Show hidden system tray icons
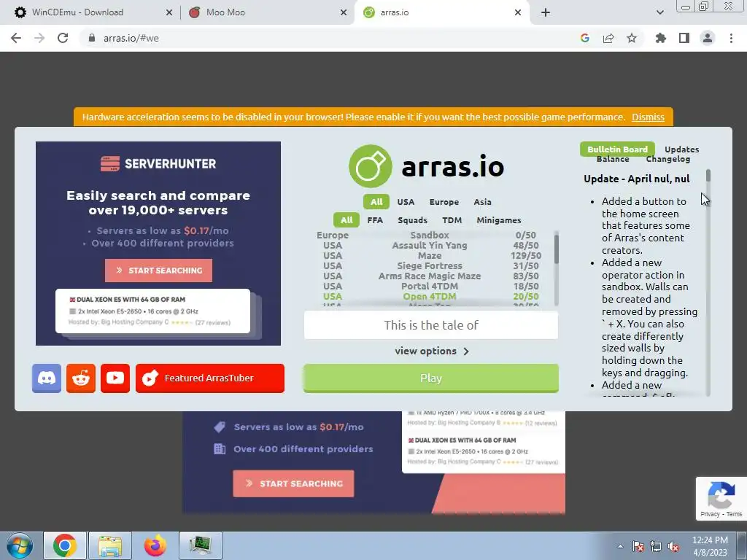Viewport: 747px width, 560px height. [620, 547]
